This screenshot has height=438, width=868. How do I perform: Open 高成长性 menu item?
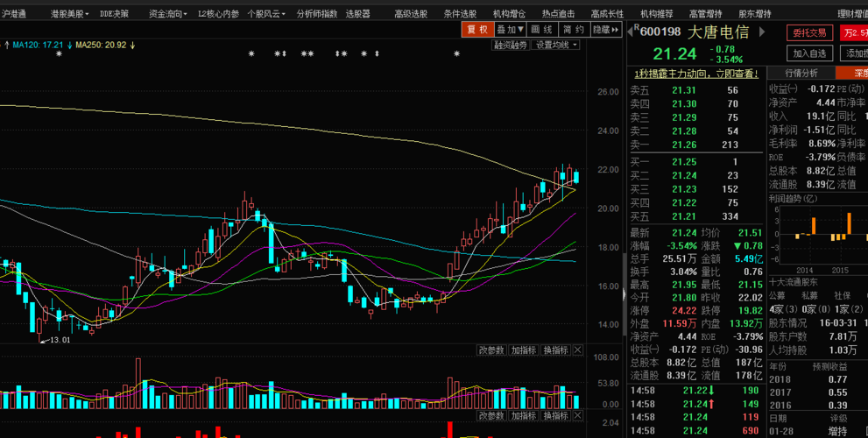pos(607,14)
